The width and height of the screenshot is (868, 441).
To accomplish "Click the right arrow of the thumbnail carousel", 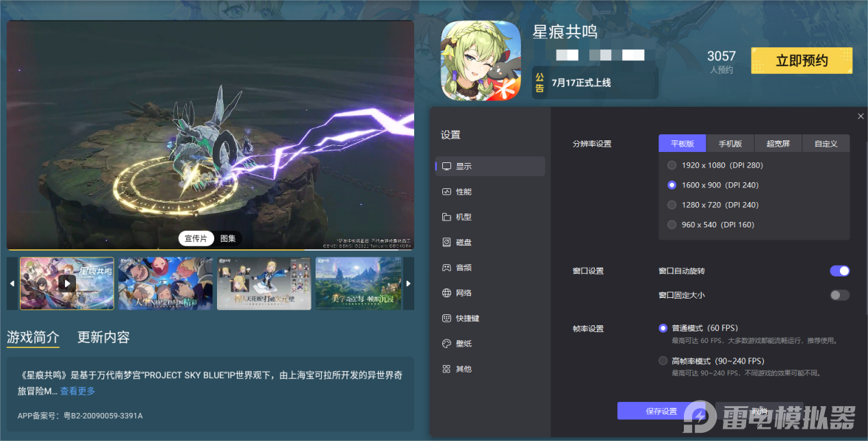I will pyautogui.click(x=409, y=283).
